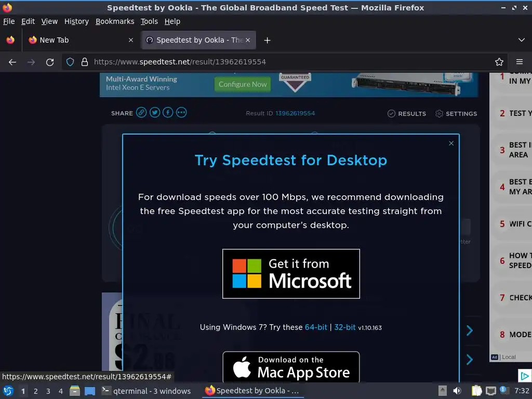Click the AdChoices triangle icon
Viewport: 532px width, 399px height.
point(525,376)
